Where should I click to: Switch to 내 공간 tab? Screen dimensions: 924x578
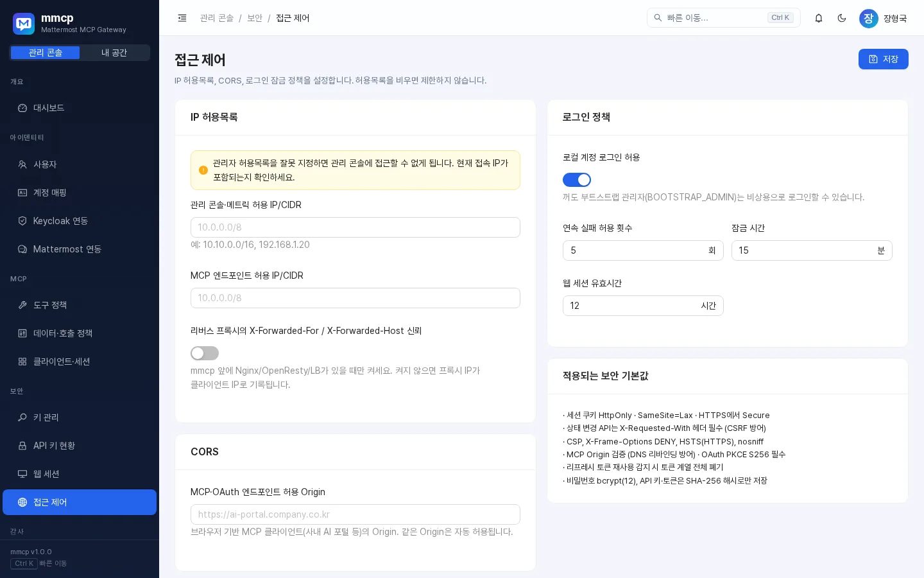coord(114,53)
